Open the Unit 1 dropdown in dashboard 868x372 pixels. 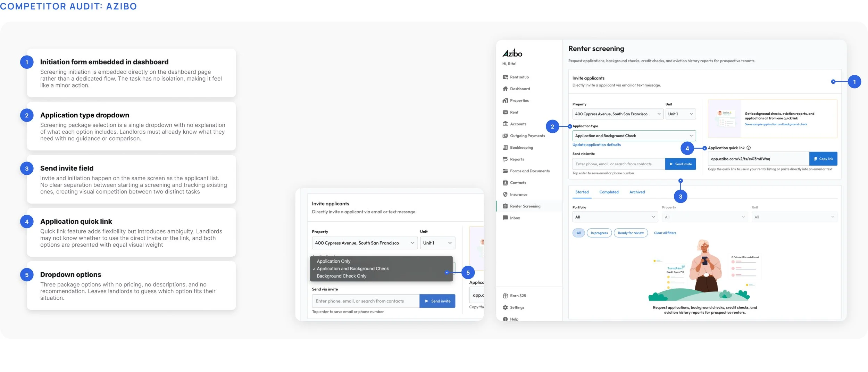click(681, 114)
